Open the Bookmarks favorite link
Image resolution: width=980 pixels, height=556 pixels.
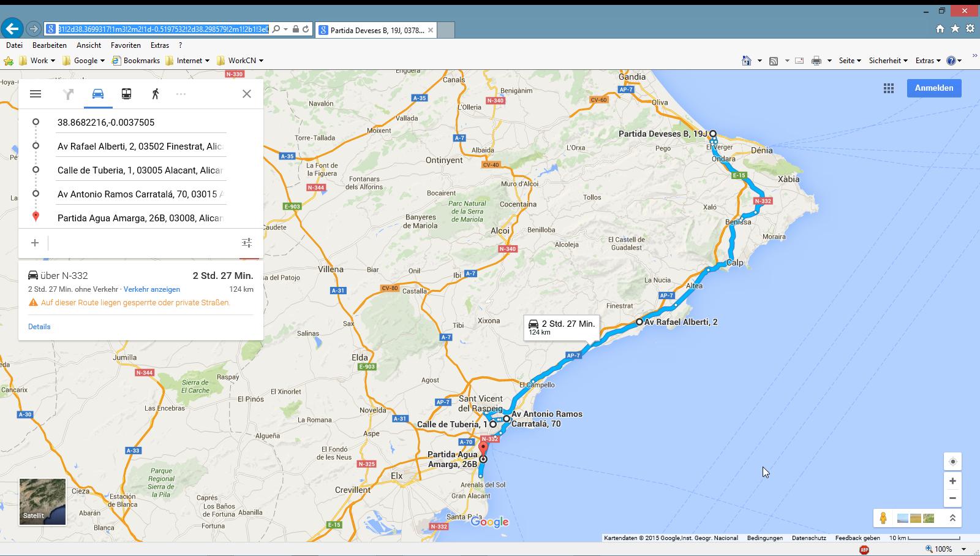[135, 61]
